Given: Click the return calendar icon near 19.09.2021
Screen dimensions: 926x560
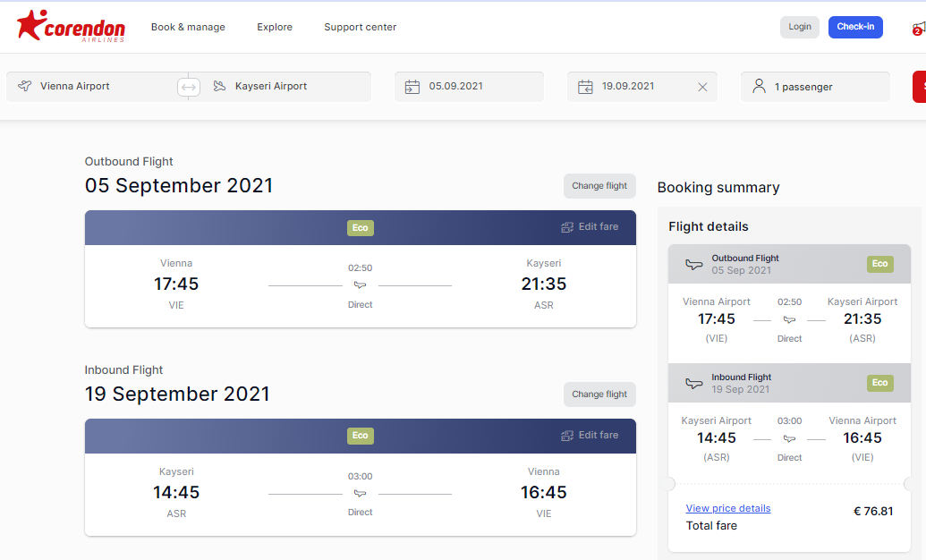Looking at the screenshot, I should tap(585, 87).
